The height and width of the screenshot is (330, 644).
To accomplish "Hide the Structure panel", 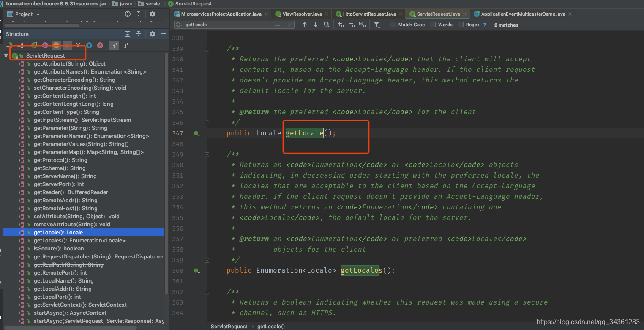I will point(163,34).
